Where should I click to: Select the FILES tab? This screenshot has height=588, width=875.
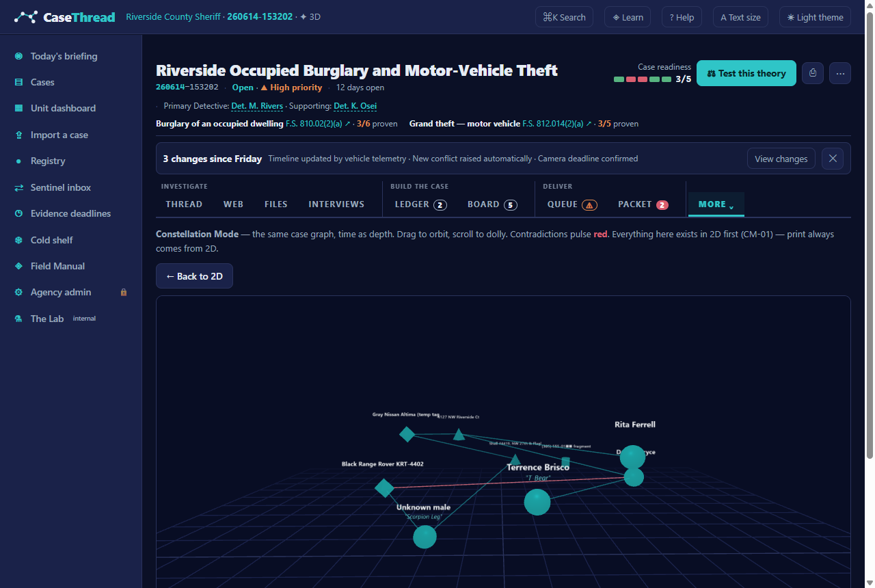pyautogui.click(x=276, y=204)
